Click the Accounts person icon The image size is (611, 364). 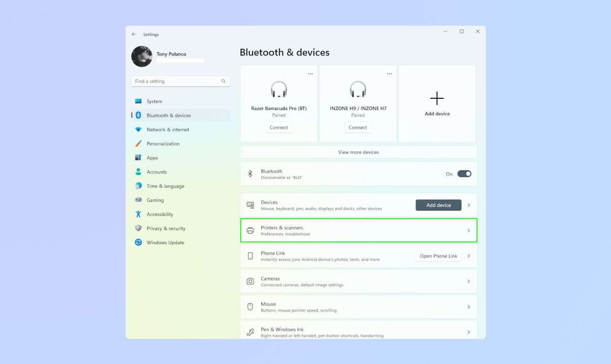[x=138, y=172]
